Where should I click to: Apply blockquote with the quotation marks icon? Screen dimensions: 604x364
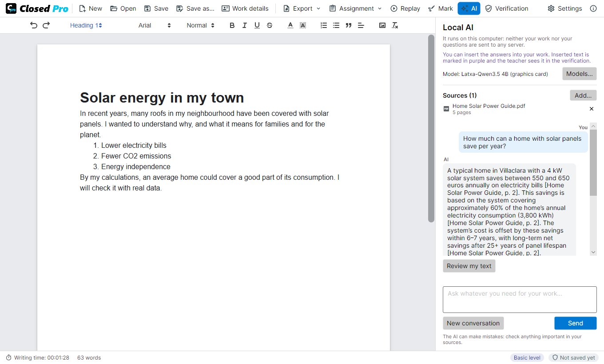[349, 25]
